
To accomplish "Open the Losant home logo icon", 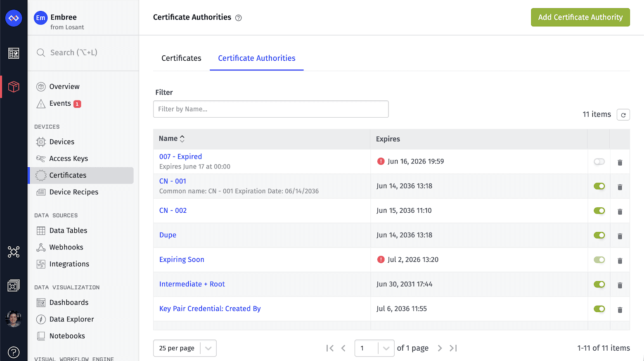I will coord(14,18).
